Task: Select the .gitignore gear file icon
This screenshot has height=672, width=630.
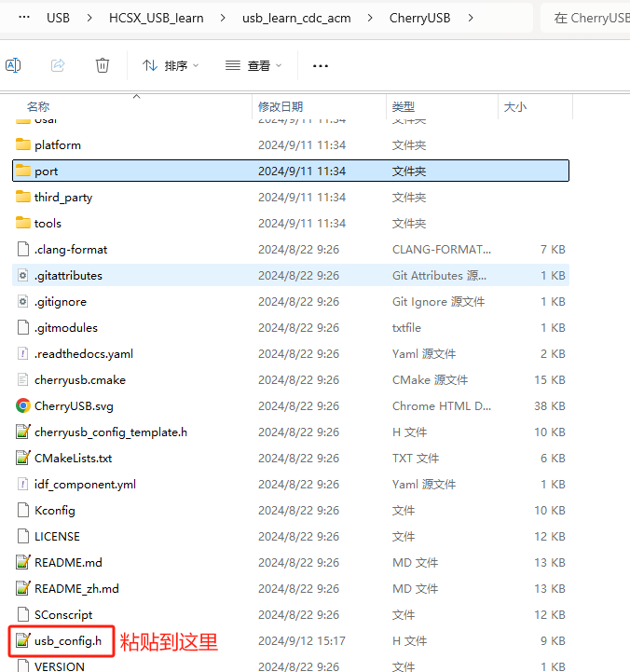Action: (x=23, y=302)
